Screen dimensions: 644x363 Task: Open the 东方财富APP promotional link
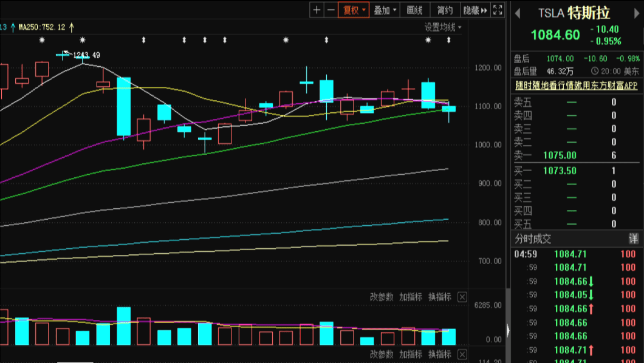click(577, 86)
